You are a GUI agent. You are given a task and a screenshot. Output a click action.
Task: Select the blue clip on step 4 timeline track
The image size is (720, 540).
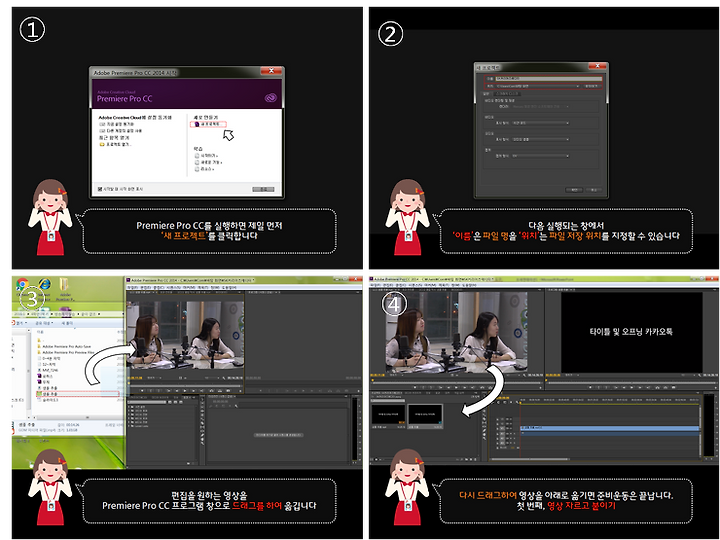[x=609, y=428]
